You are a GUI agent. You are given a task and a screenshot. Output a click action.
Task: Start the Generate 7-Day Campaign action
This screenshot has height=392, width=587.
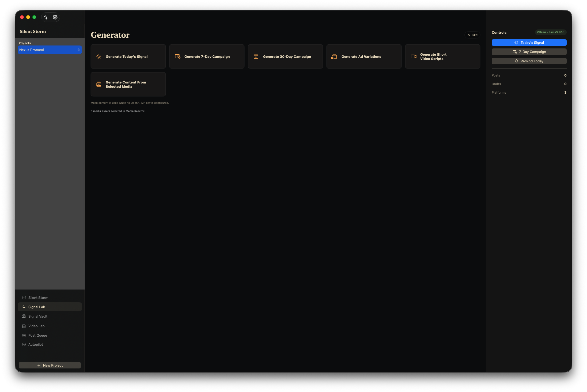[x=207, y=56]
